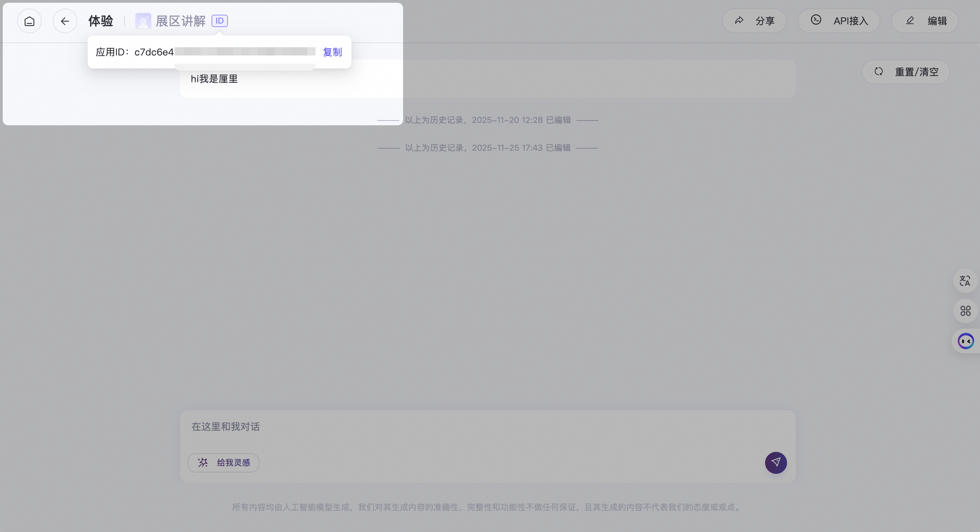Screen dimensions: 980x532
Task: Open the 分享 share button
Action: point(754,21)
